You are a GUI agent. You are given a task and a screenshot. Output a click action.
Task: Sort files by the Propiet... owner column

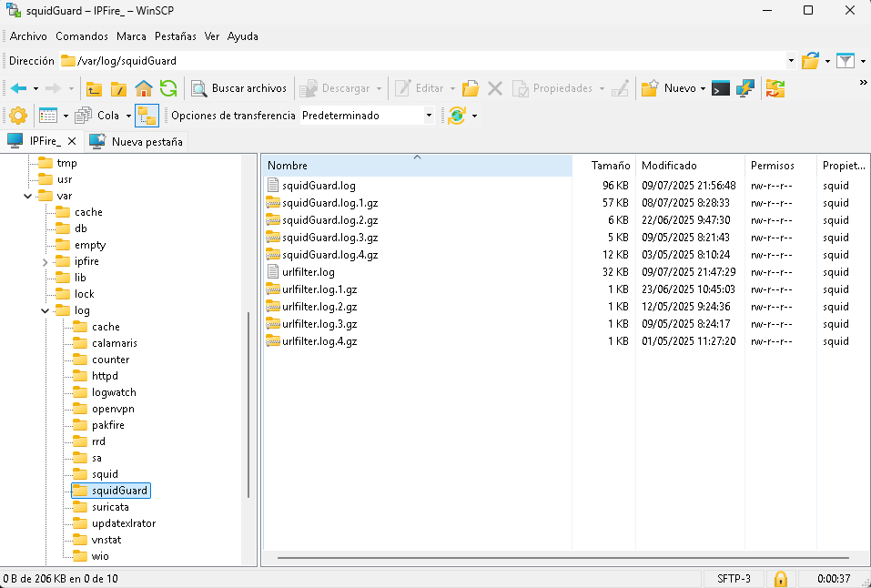click(843, 166)
